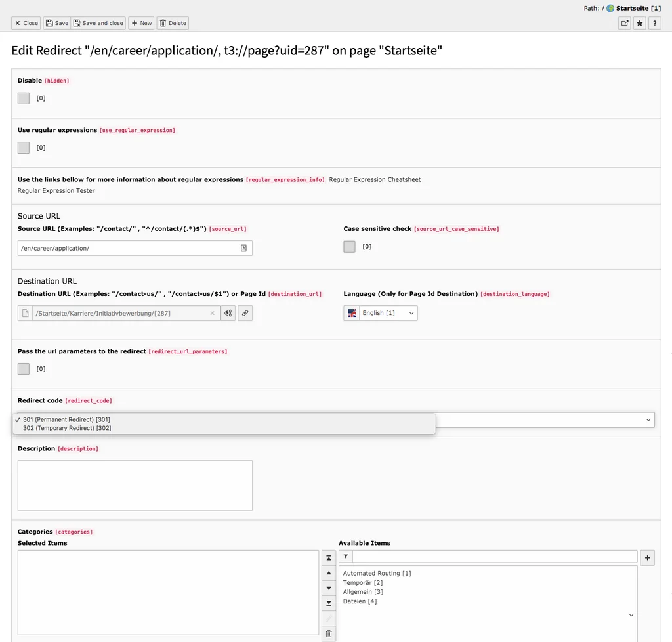Open TYPO3 help via the question mark icon
This screenshot has width=672, height=642.
tap(654, 23)
